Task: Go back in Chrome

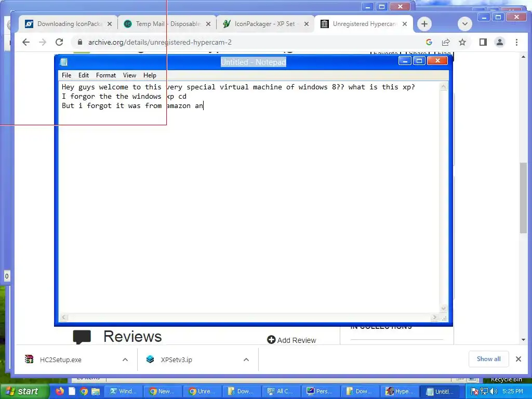Action: tap(26, 42)
